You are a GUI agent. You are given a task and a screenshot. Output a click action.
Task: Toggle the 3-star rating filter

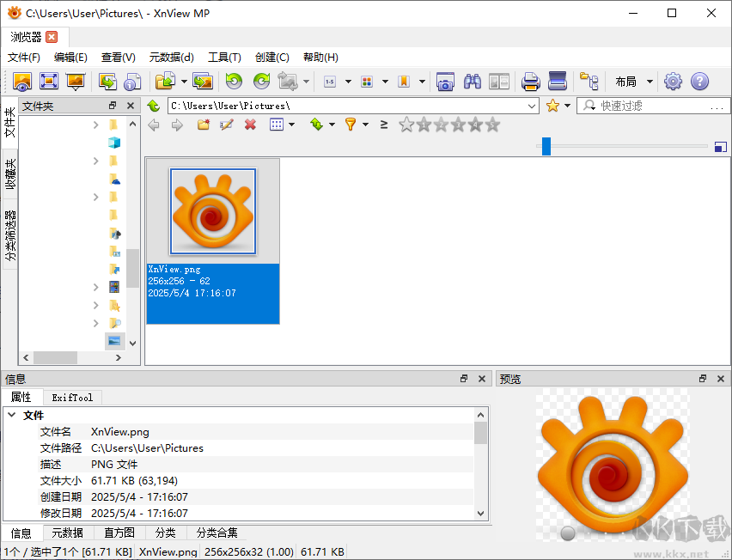point(458,125)
